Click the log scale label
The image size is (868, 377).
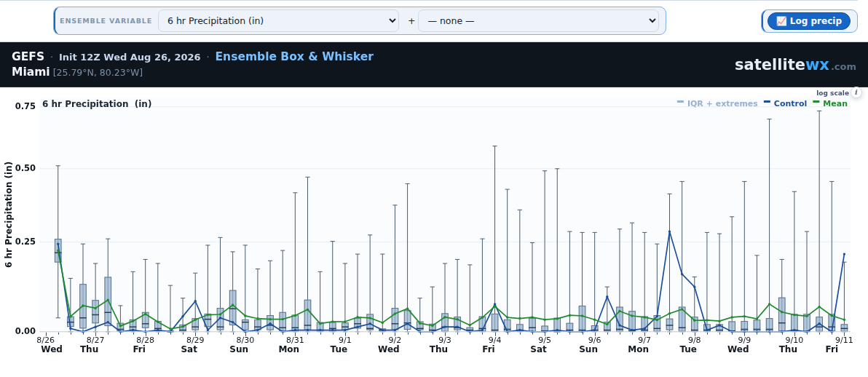click(x=832, y=93)
